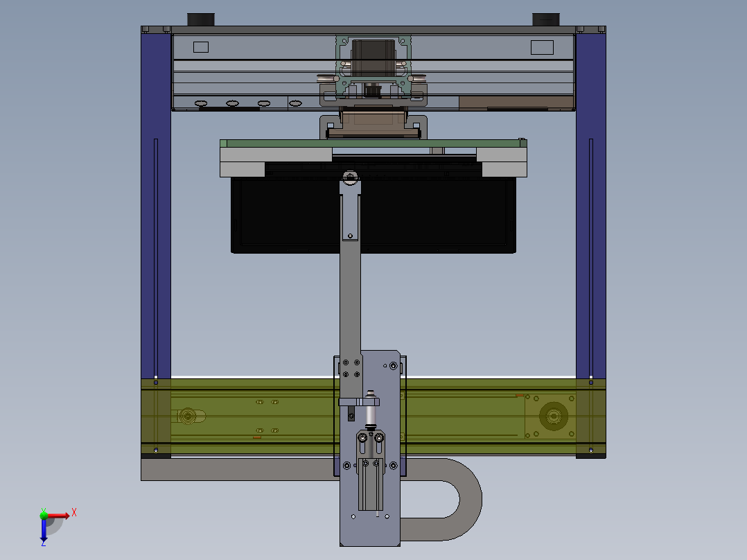
Task: Select the hex bolt at top of the arm
Action: (351, 177)
